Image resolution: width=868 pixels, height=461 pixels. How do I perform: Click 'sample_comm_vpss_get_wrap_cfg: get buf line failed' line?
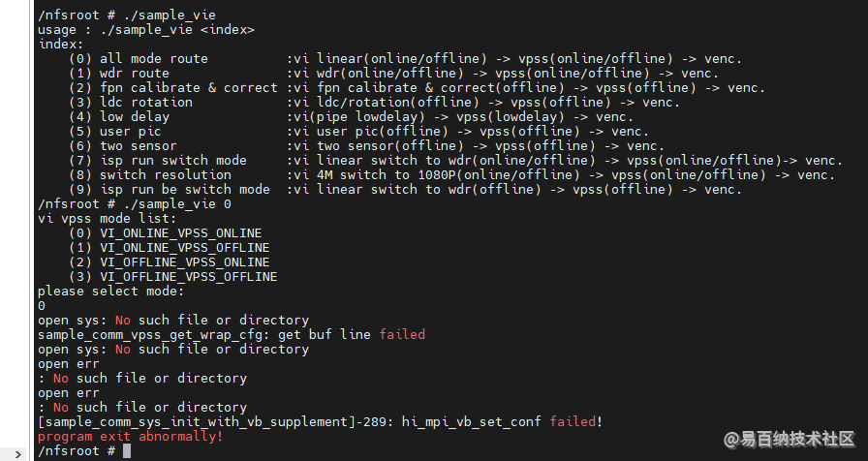(x=232, y=335)
